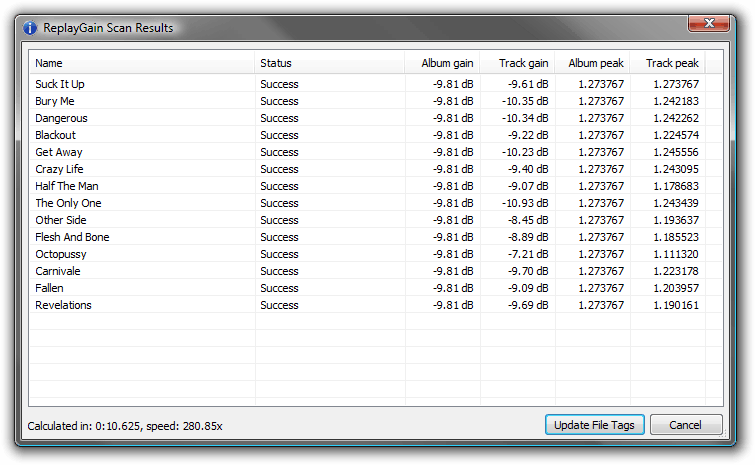Viewport: 755px width, 465px height.
Task: Click track gain value -9.61 dB
Action: tap(528, 84)
